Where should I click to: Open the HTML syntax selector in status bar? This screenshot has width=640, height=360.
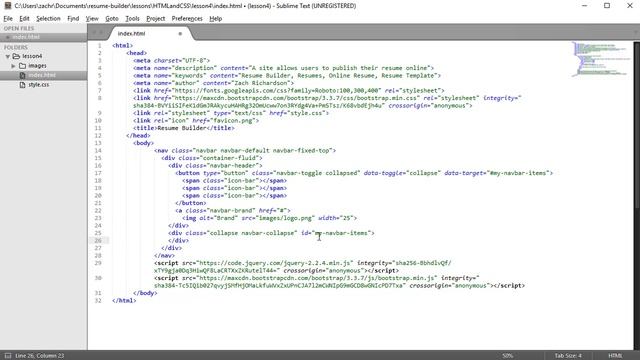(615, 356)
